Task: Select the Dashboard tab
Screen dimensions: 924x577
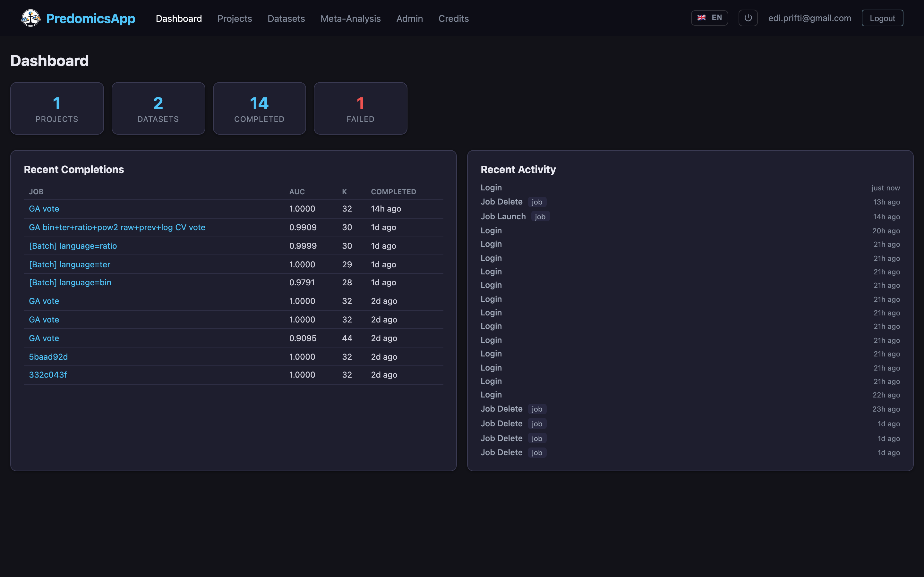Action: 179,18
